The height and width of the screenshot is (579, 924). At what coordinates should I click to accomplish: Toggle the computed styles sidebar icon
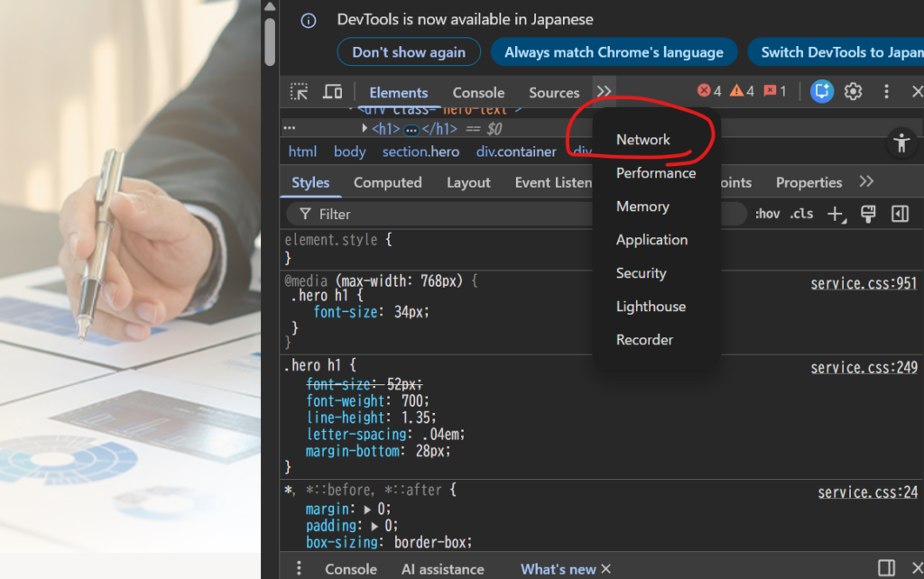pyautogui.click(x=900, y=214)
